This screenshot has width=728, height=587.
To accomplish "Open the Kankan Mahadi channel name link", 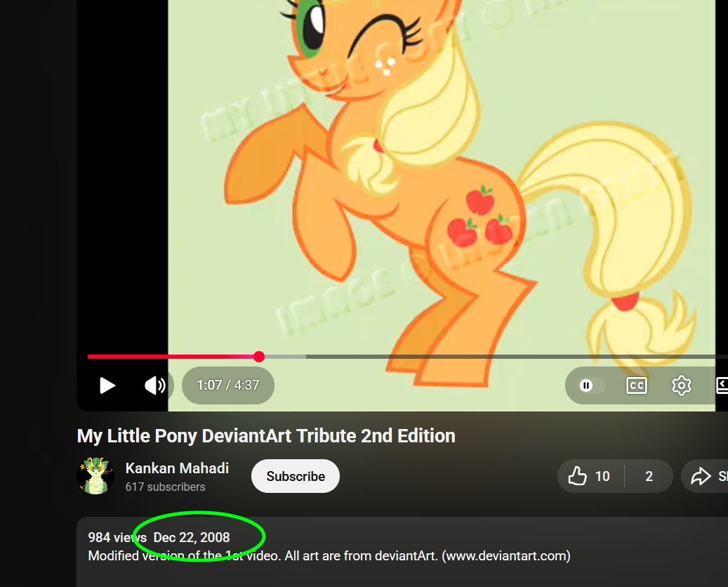I will pyautogui.click(x=177, y=468).
